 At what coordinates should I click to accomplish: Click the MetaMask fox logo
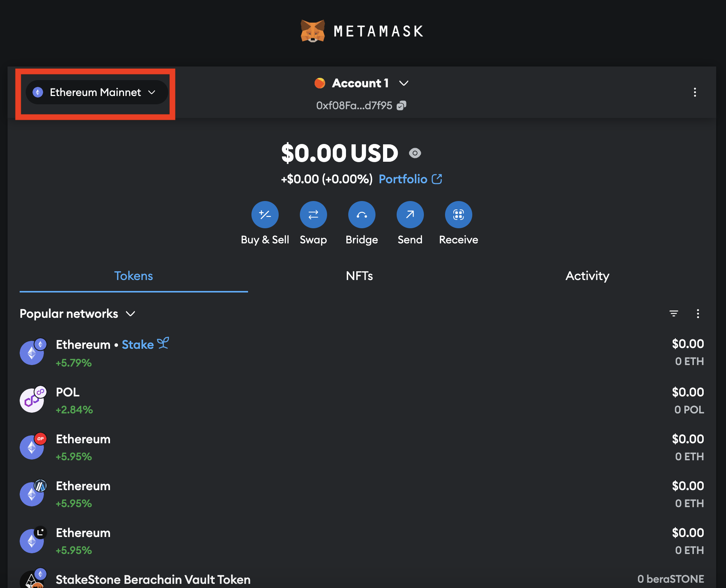312,31
